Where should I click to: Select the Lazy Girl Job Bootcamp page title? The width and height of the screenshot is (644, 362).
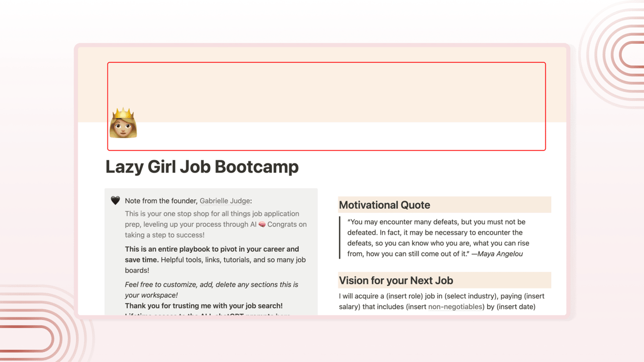[202, 167]
